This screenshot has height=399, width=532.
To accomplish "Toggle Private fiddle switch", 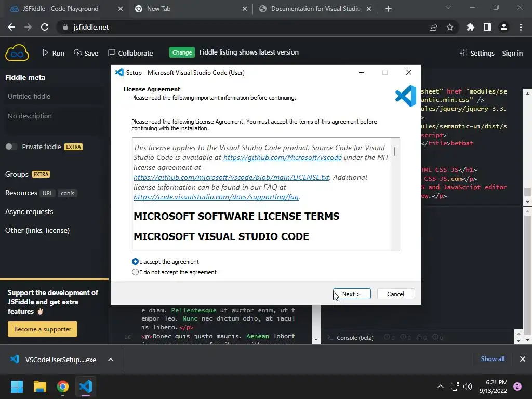I will coord(10,147).
